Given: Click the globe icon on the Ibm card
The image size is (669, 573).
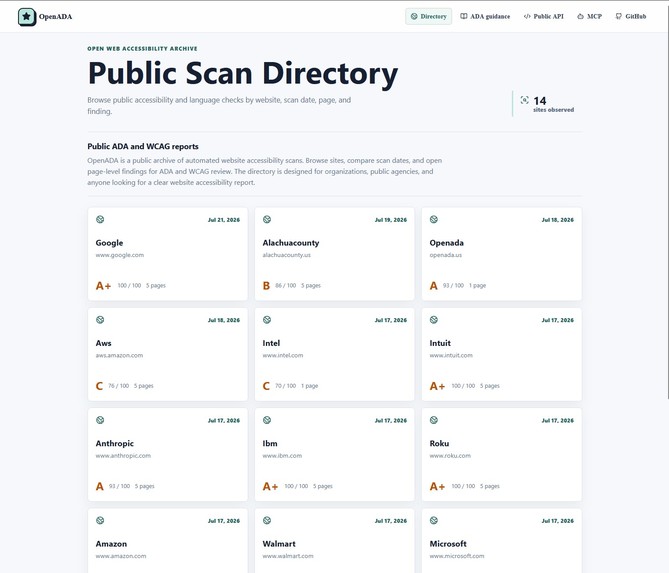Looking at the screenshot, I should pyautogui.click(x=267, y=420).
